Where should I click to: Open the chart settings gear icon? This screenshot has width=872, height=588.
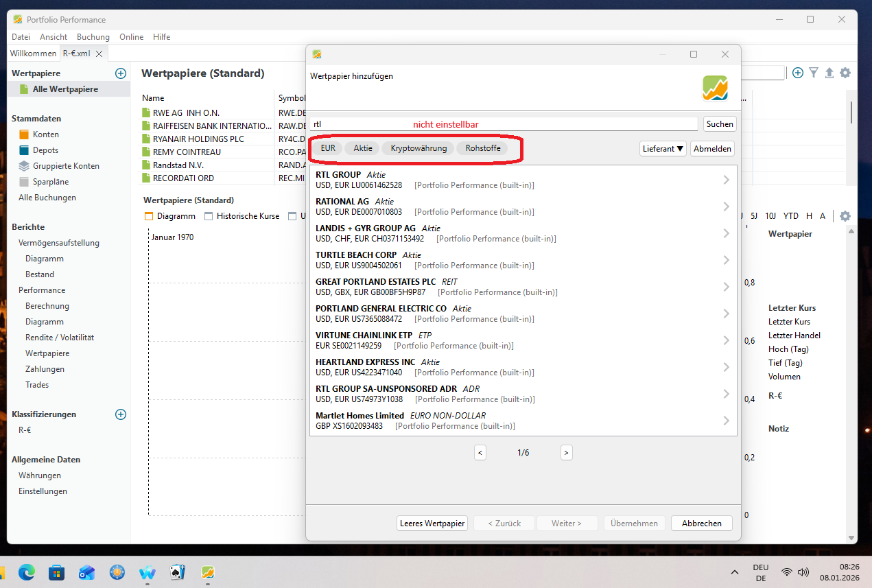[845, 216]
